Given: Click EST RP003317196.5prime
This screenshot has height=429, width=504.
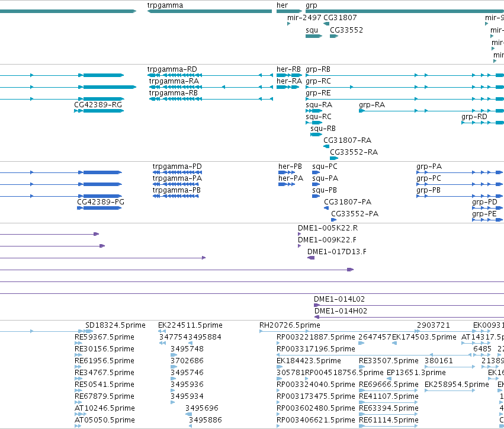Looking at the screenshot, I should point(316,349).
